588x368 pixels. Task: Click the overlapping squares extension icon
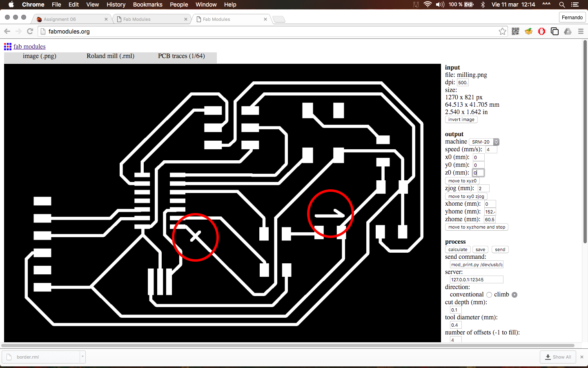click(555, 31)
